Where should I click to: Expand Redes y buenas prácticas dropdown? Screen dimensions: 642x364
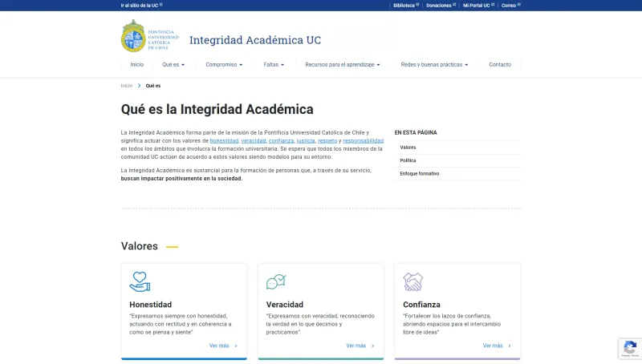coord(434,65)
